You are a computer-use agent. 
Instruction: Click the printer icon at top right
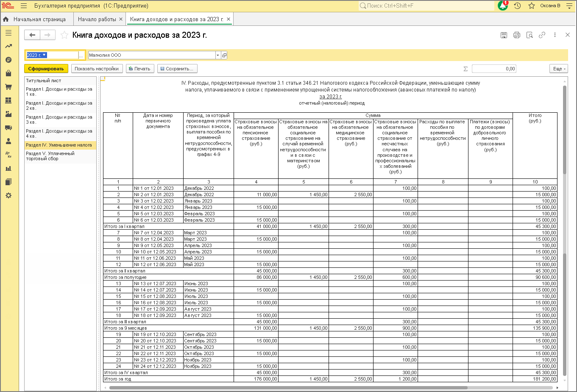(516, 35)
